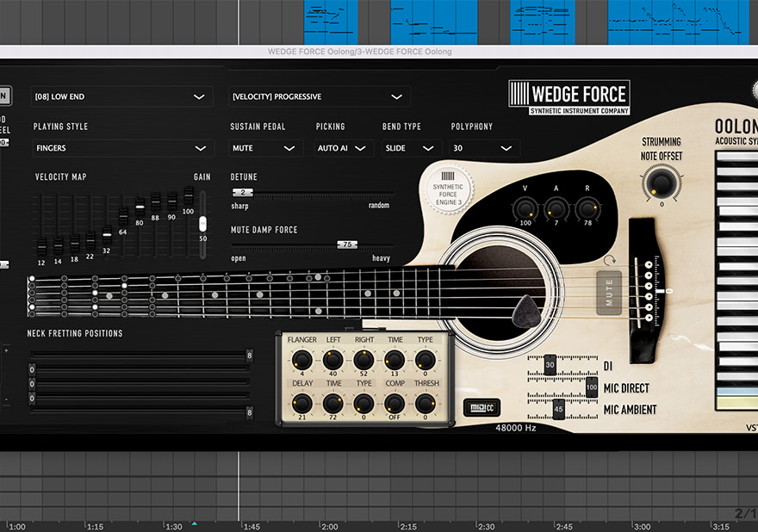This screenshot has width=758, height=532.
Task: Open the Sustain Pedal MUTE dropdown
Action: coord(265,148)
